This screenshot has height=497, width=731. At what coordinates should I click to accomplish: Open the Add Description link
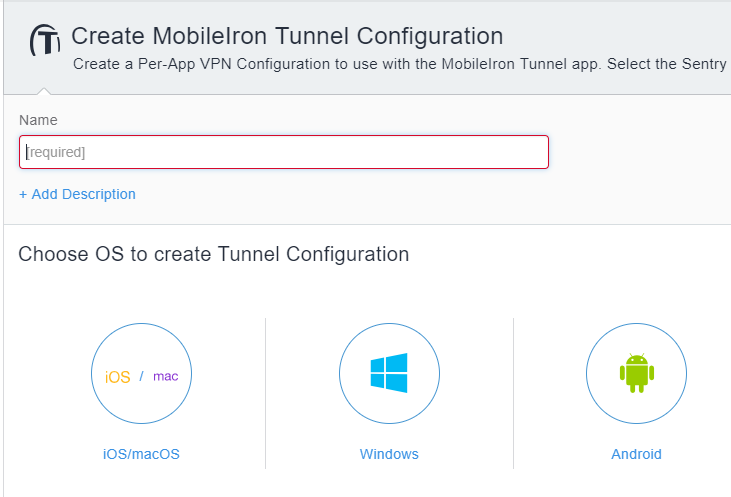point(77,194)
